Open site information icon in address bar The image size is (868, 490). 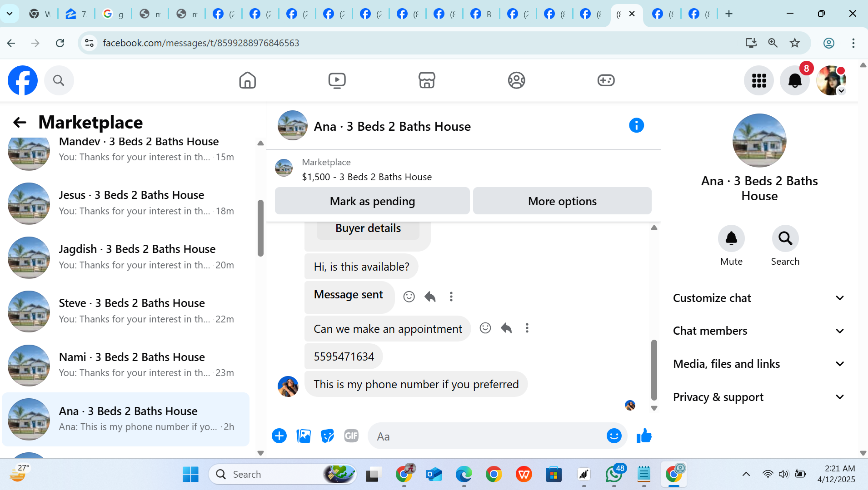90,43
